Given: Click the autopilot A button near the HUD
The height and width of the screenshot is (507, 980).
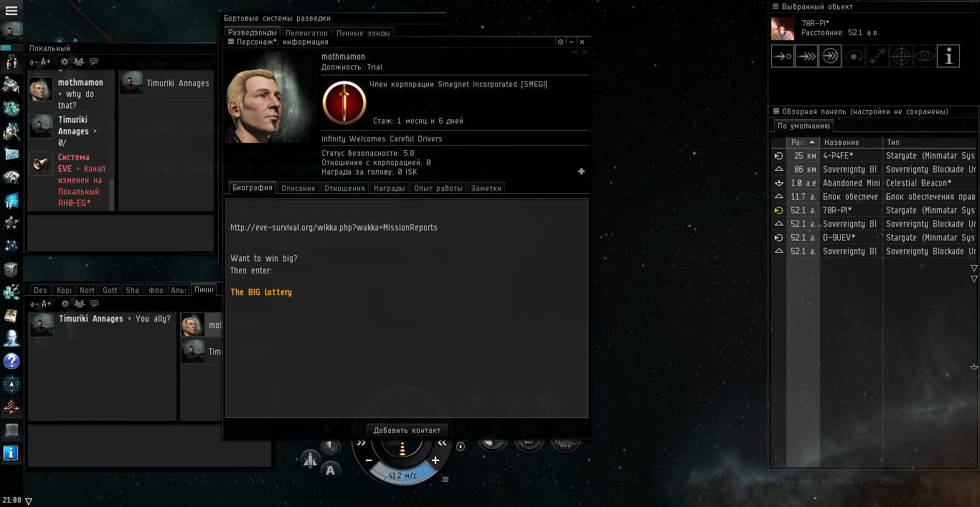Looking at the screenshot, I should tap(330, 471).
